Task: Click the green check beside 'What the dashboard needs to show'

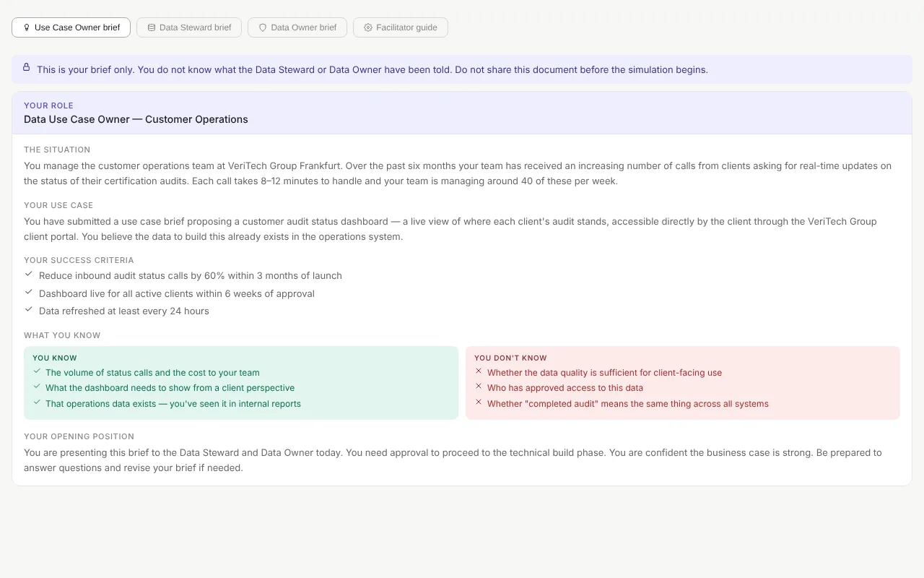Action: [x=37, y=387]
